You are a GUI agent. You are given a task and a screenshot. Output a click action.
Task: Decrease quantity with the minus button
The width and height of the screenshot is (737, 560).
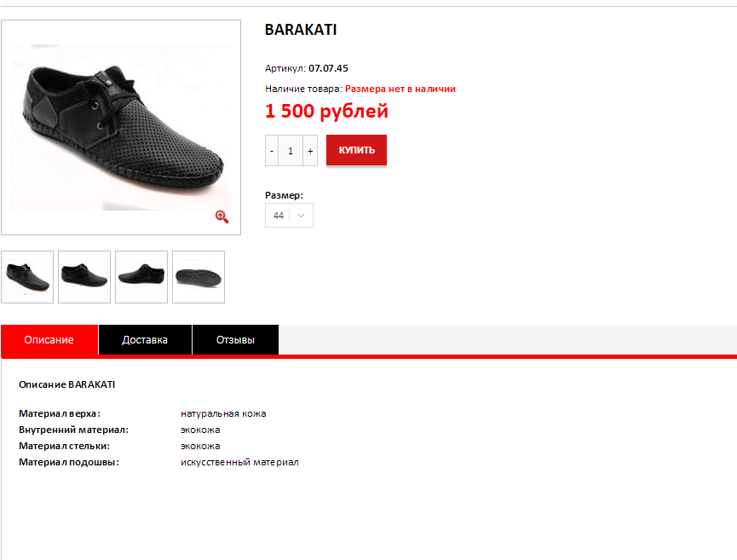(272, 151)
